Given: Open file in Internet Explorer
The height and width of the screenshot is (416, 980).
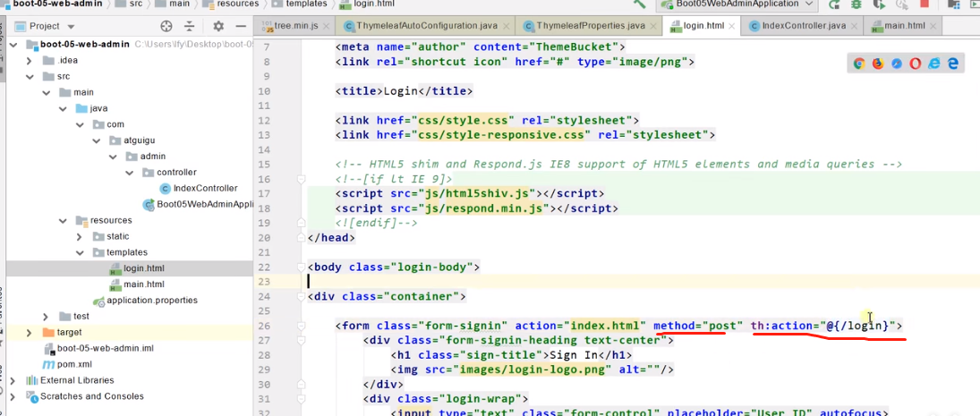Looking at the screenshot, I should [x=934, y=64].
